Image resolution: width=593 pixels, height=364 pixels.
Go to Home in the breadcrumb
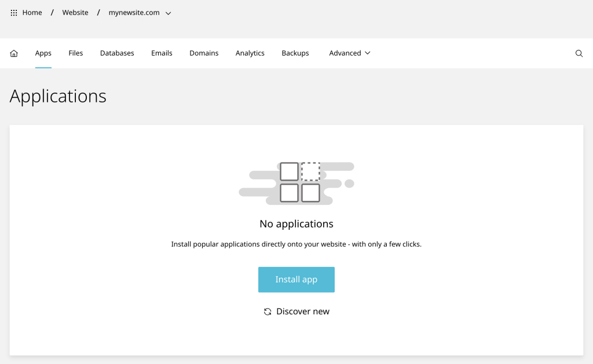[x=32, y=13]
